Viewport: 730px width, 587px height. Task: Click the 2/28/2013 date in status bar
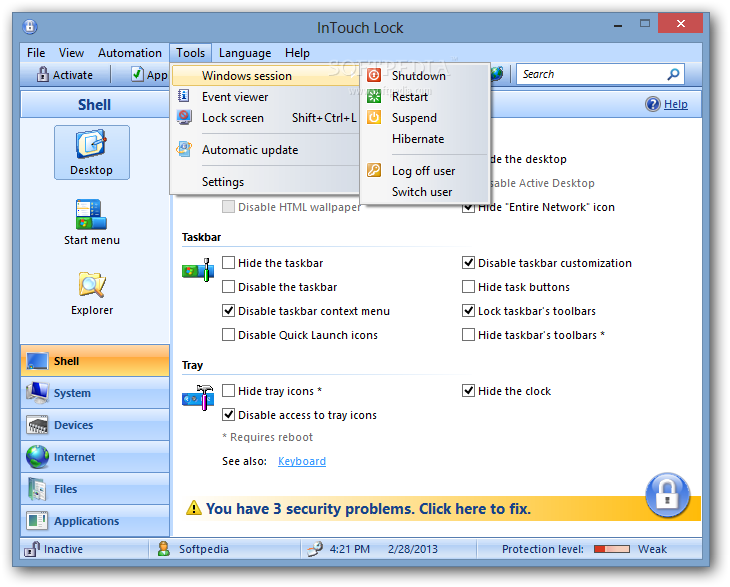pos(412,549)
